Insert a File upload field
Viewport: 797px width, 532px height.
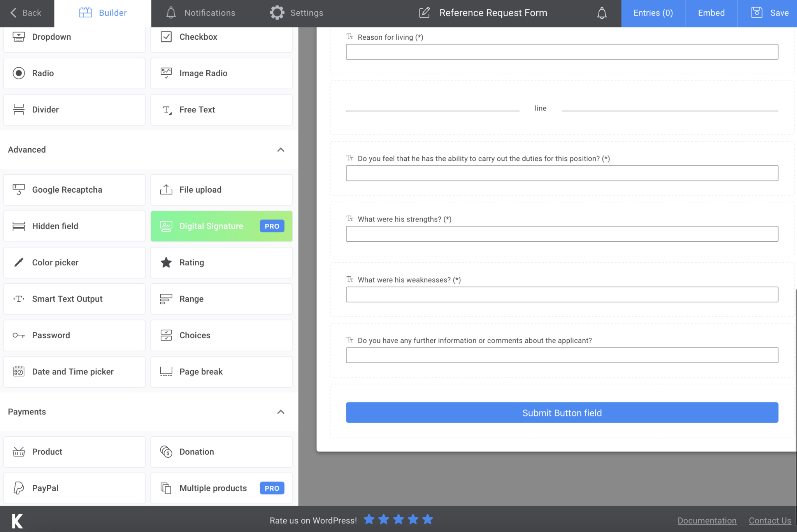click(221, 190)
